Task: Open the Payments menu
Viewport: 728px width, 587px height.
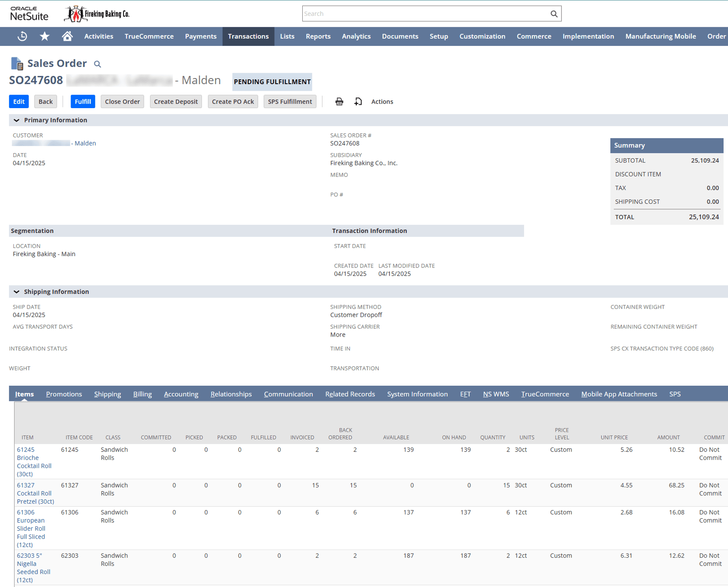Action: point(201,36)
